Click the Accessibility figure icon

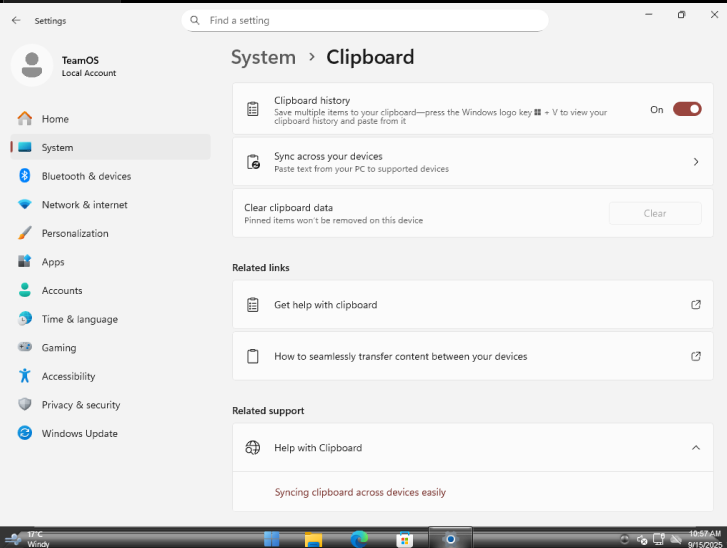click(x=25, y=376)
